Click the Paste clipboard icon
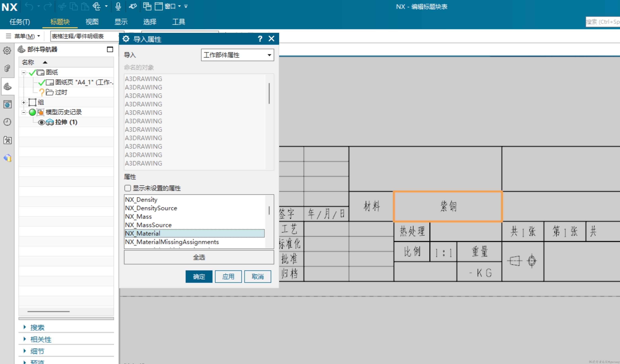Viewport: 620px width, 364px height. coord(85,6)
